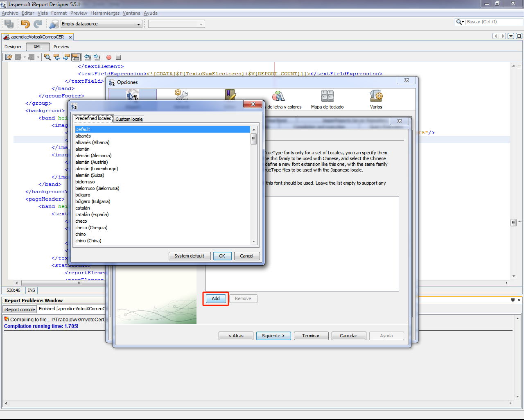The image size is (524, 420).
Task: Select 'búlgaro (Bulgaria)' locale entry
Action: click(162, 201)
